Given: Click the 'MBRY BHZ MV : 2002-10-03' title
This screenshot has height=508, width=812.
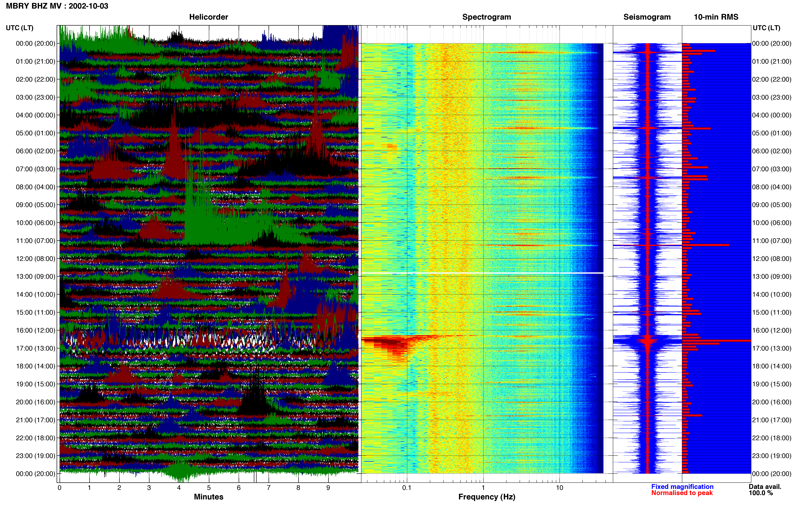Looking at the screenshot, I should 57,6.
